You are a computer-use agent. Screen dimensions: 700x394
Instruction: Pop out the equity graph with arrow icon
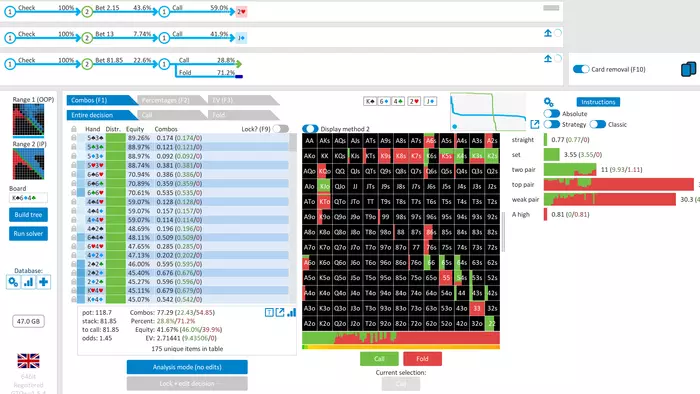pyautogui.click(x=534, y=124)
